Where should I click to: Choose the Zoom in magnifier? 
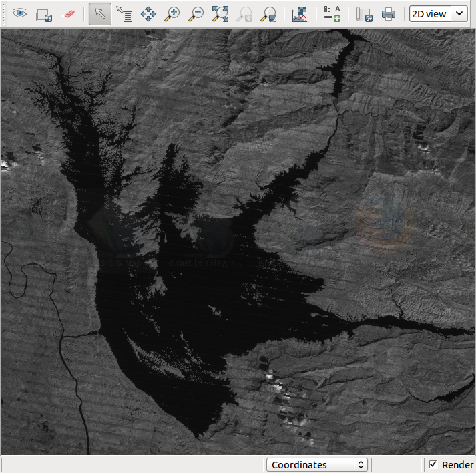pyautogui.click(x=172, y=14)
